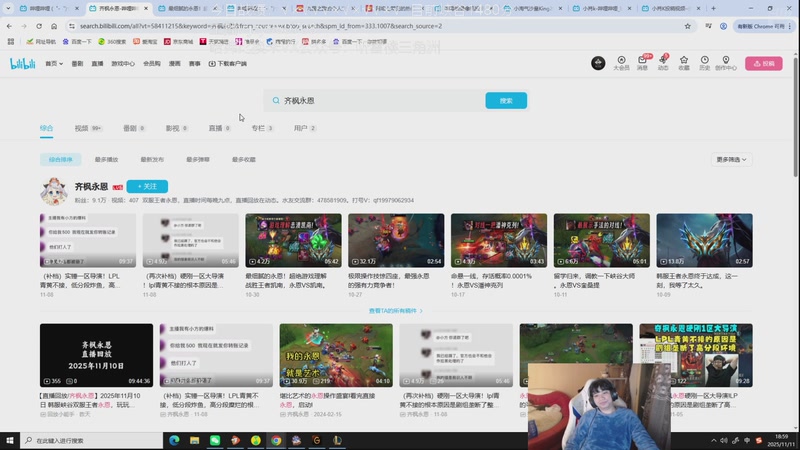
Task: Open the 齐枫永恩 username link
Action: 91,187
